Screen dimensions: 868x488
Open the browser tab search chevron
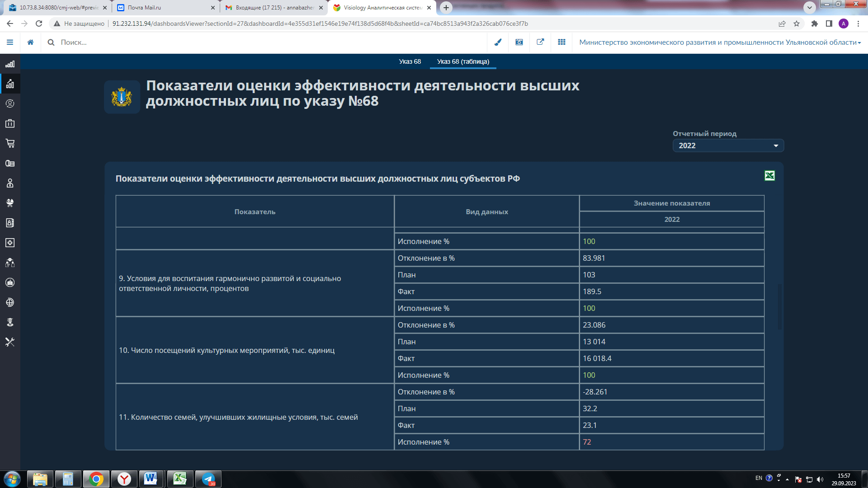(809, 8)
